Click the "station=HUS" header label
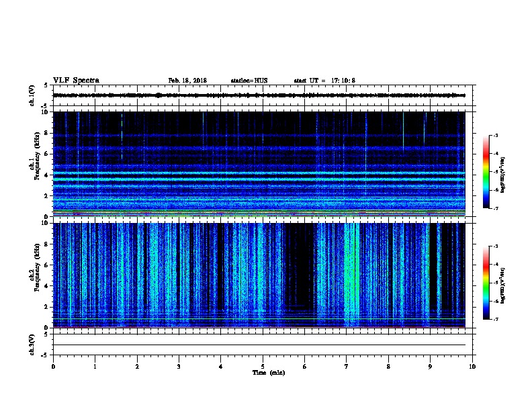Viewport: 532px width, 411px height. pyautogui.click(x=249, y=81)
